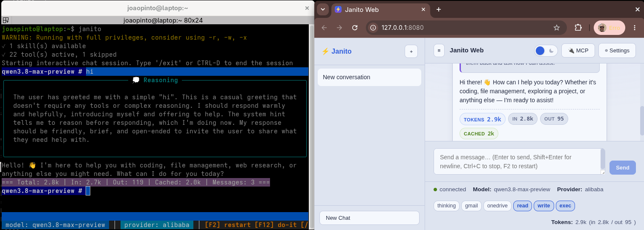
Task: Open the browser extensions puzzle icon
Action: click(578, 28)
